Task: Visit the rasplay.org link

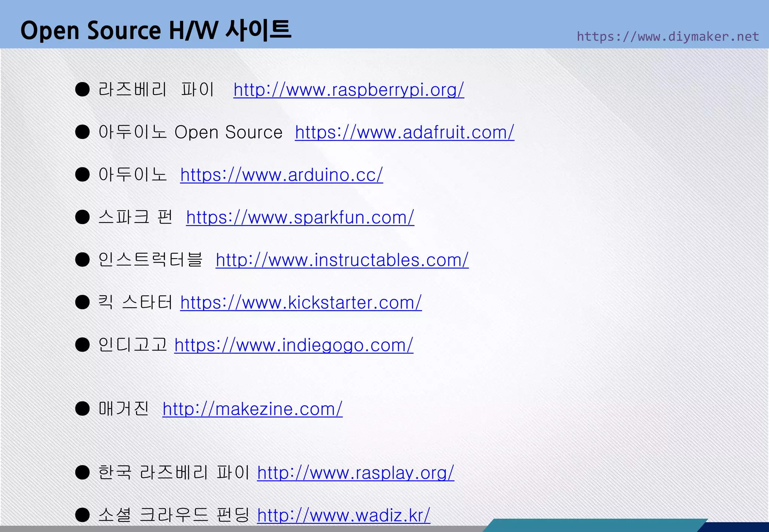Action: coord(356,473)
